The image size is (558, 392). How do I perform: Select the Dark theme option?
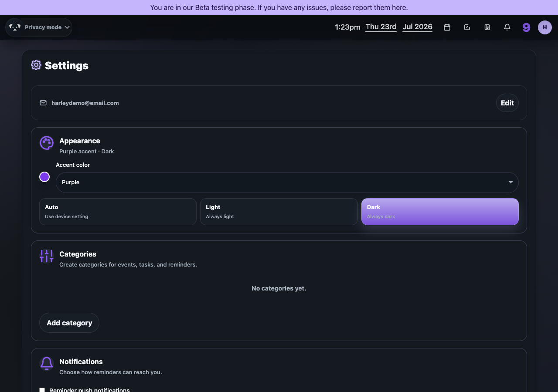pyautogui.click(x=440, y=212)
